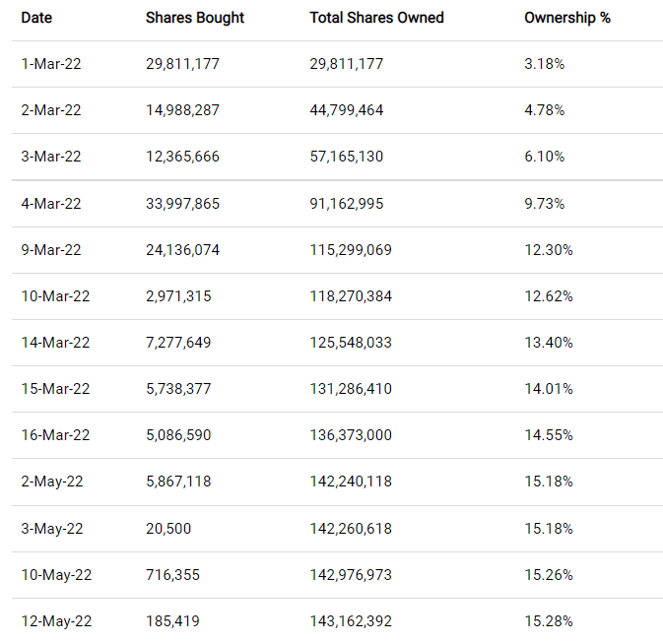
Task: Click the Shares Bought column header
Action: coord(194,18)
